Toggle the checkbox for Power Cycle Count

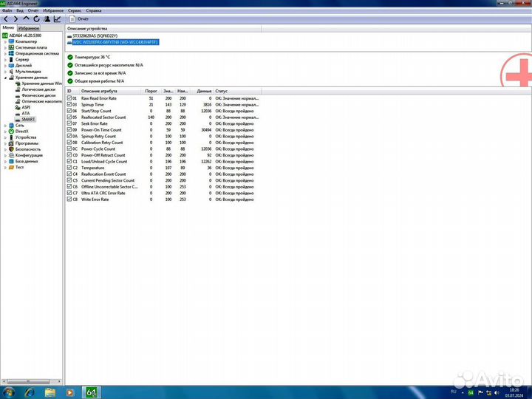tap(69, 149)
